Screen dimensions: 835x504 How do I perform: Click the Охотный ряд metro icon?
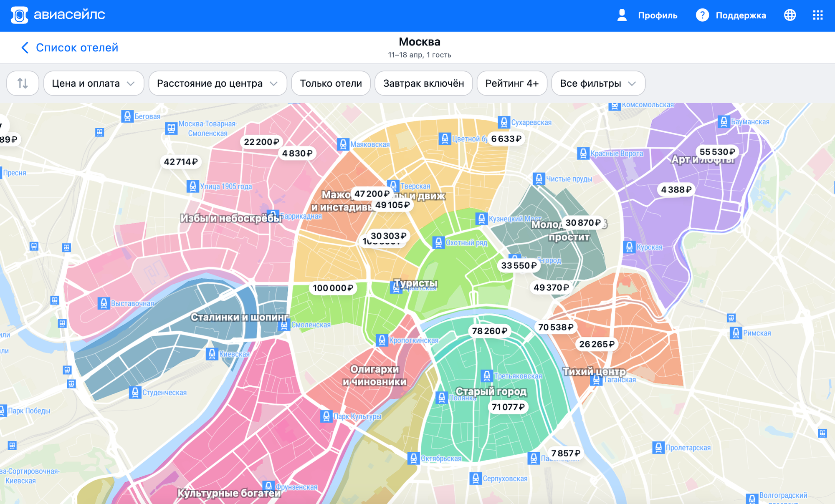click(x=438, y=242)
